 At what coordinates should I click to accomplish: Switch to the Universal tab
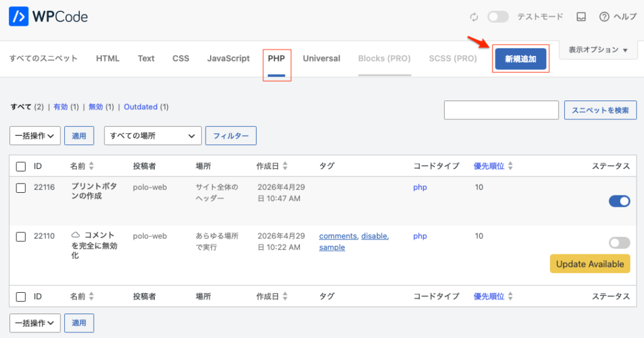pyautogui.click(x=321, y=58)
